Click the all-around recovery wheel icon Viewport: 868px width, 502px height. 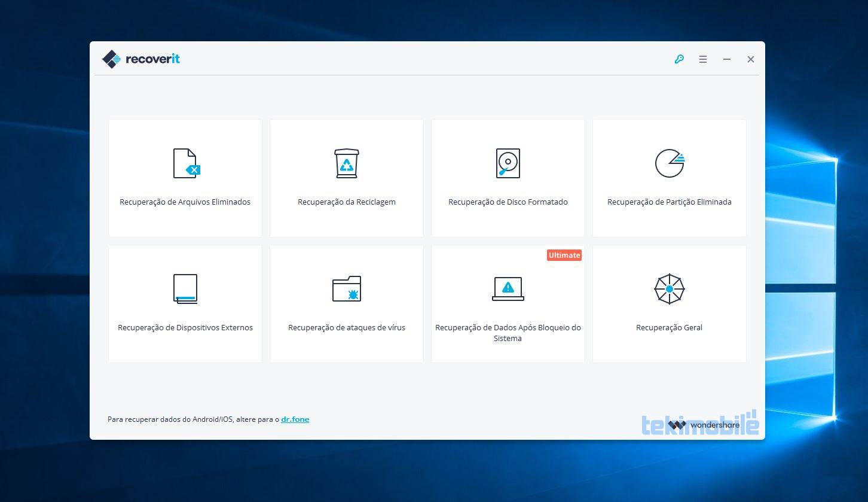(x=670, y=289)
